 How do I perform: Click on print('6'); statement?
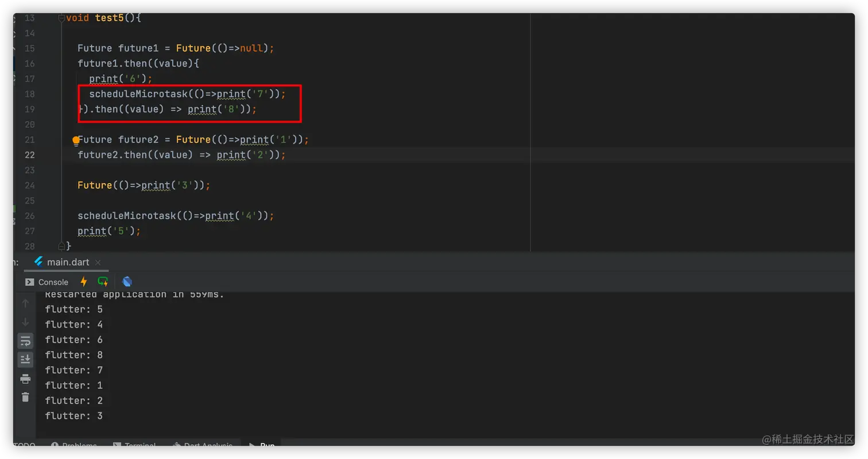[121, 79]
